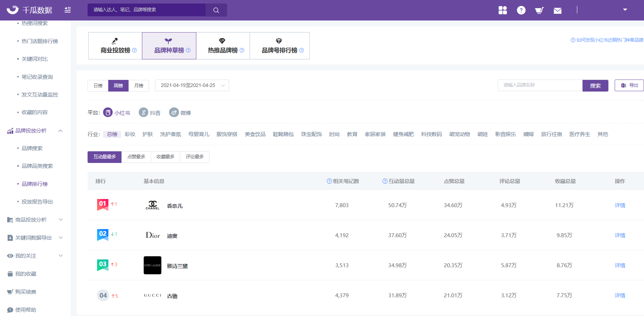Image resolution: width=644 pixels, height=316 pixels.
Task: Click the 小红书 platform icon
Action: 108,112
